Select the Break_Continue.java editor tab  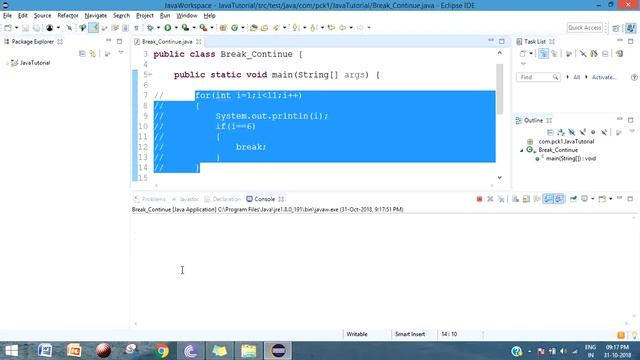coord(167,42)
